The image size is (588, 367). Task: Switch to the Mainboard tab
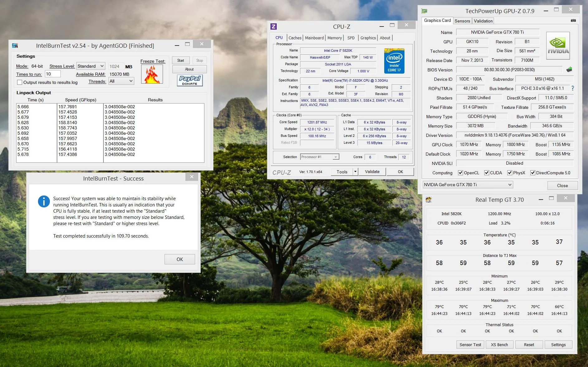click(314, 38)
